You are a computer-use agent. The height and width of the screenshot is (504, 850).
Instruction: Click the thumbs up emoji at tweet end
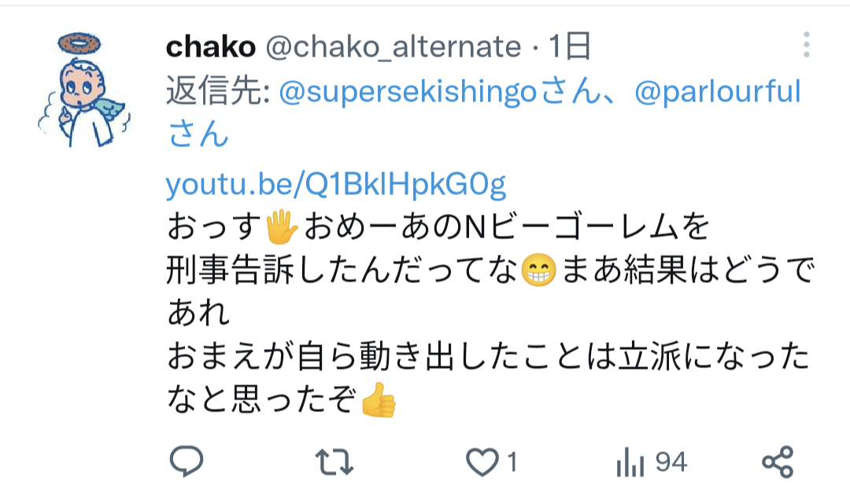(379, 400)
